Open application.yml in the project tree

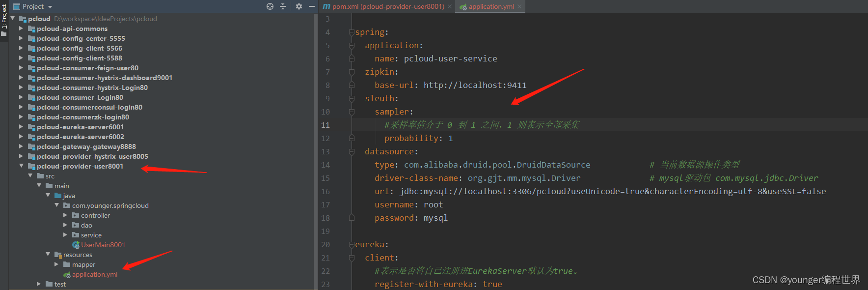(95, 274)
